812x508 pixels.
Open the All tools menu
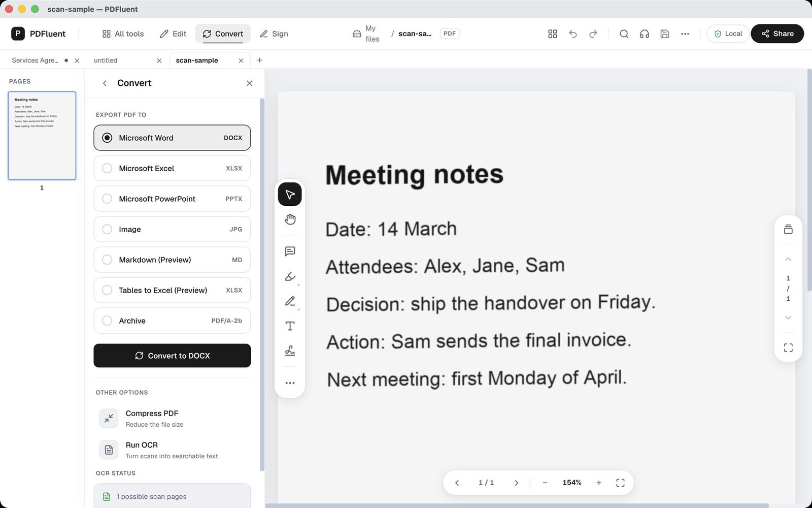(123, 34)
